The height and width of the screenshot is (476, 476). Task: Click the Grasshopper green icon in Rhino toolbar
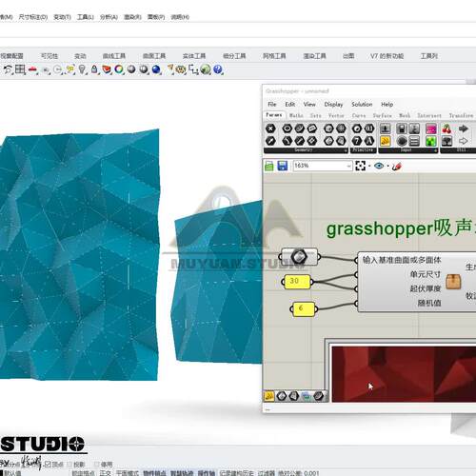point(206,69)
